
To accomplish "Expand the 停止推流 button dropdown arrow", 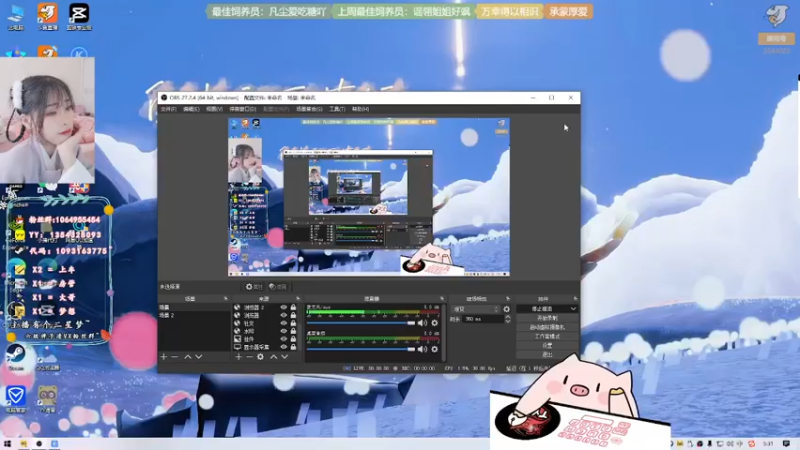I will [573, 309].
